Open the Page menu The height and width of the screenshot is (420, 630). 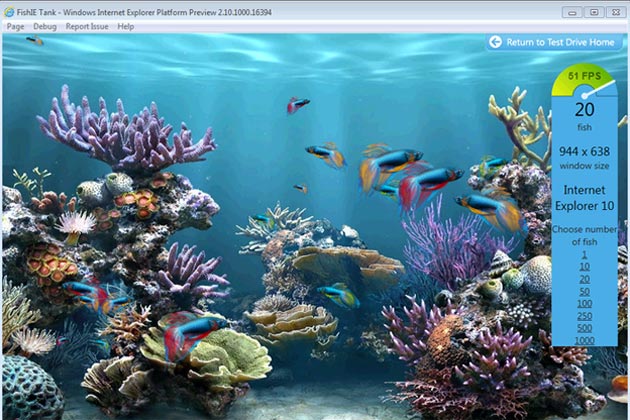coord(16,27)
